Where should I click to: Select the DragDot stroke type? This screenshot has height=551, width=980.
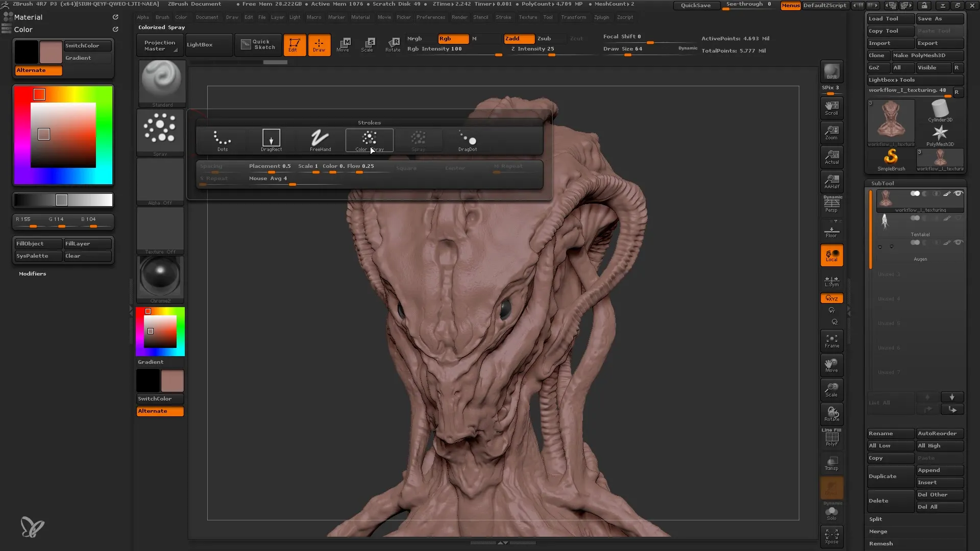coord(467,139)
